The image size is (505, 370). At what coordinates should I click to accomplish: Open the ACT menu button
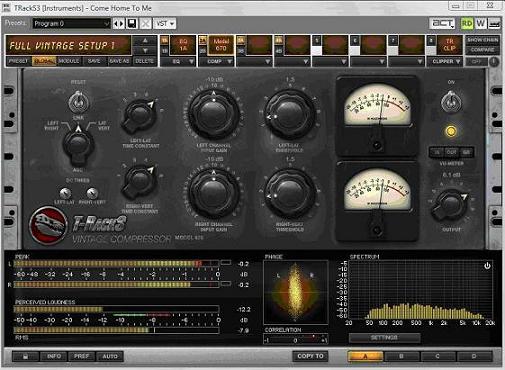click(x=443, y=23)
